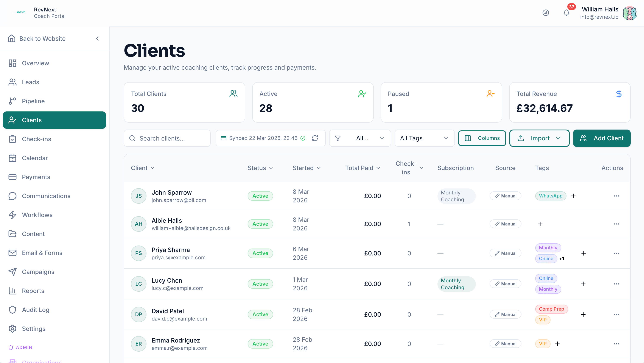Open the Status column sort chevron
Viewport: 644px width, 363px height.
[x=272, y=168]
